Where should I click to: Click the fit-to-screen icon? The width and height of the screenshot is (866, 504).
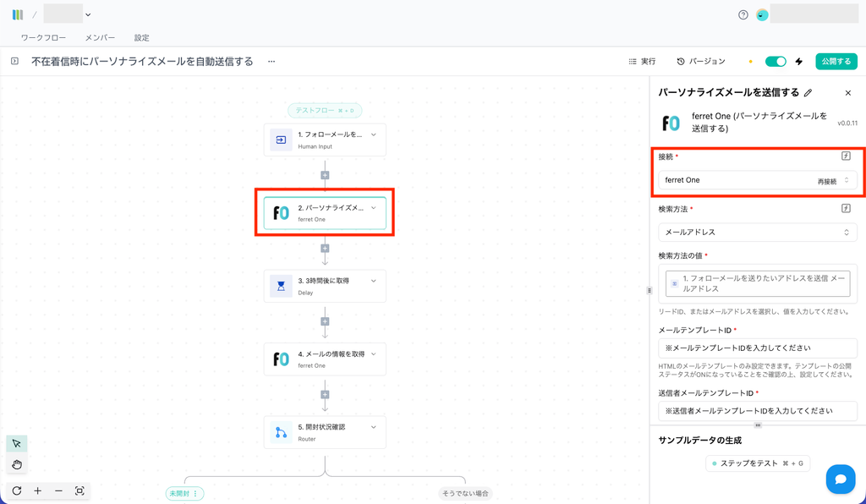79,490
